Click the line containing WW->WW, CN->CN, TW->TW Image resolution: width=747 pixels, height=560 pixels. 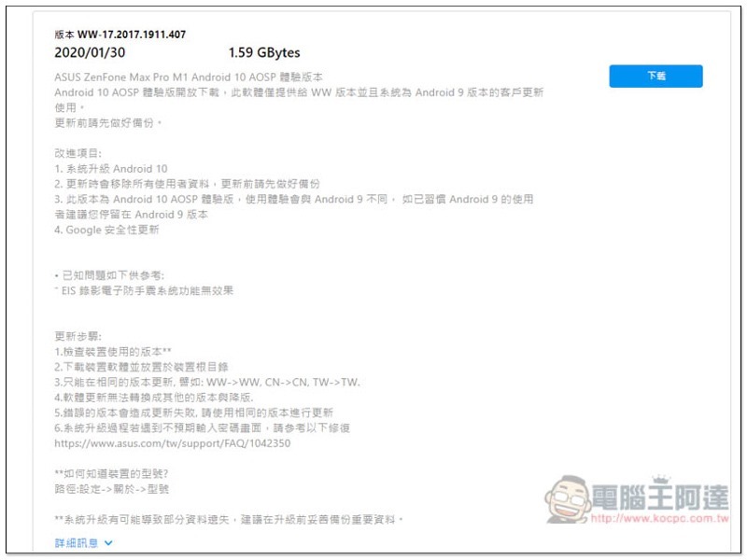click(x=207, y=383)
